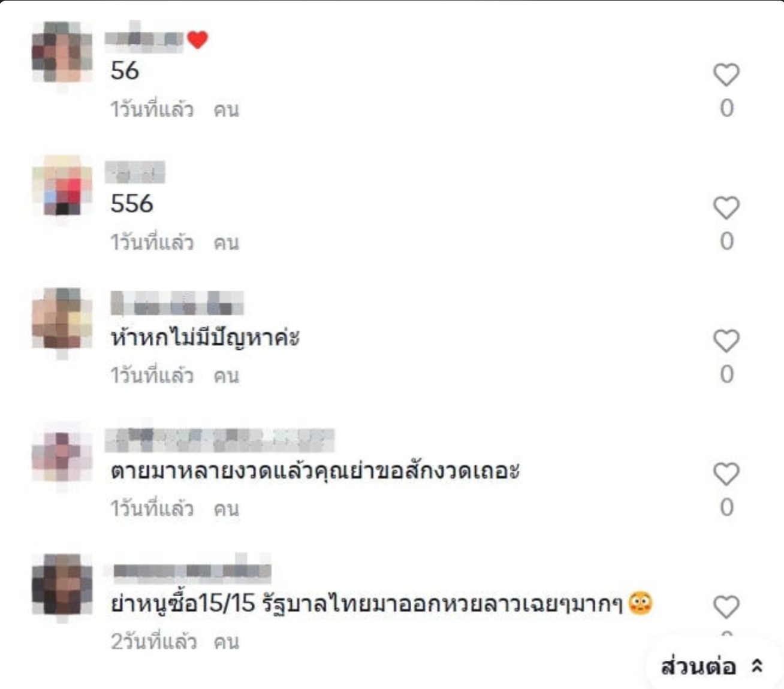Viewport: 784px width, 689px height.
Task: Open avatar beside ย่าหนูซื้อ15/15 comment
Action: click(x=62, y=584)
